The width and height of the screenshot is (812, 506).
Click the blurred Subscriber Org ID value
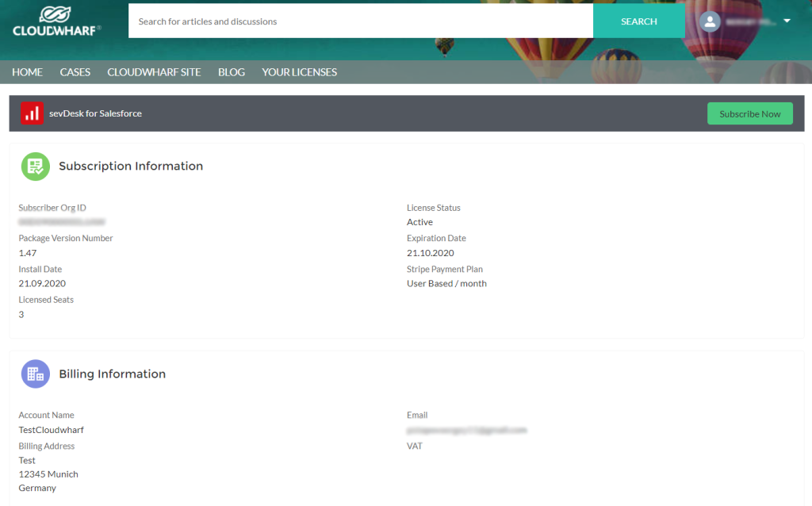(62, 222)
